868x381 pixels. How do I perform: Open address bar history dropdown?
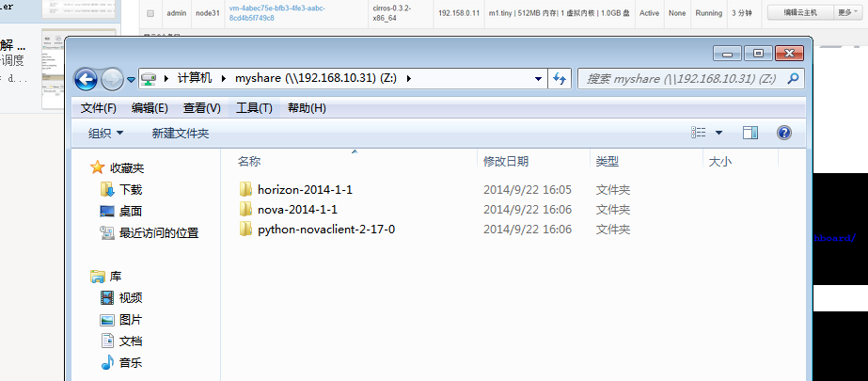[x=538, y=79]
